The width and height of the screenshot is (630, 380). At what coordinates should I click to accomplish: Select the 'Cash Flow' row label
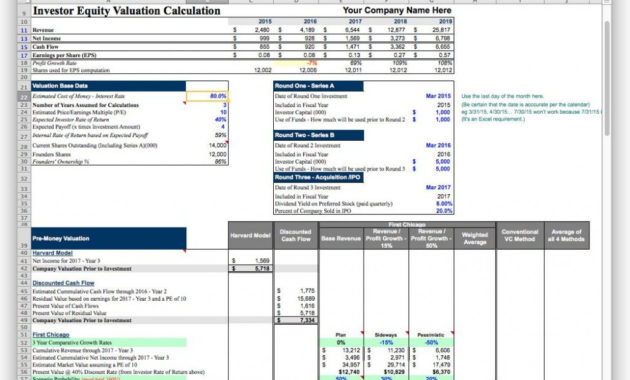(45, 47)
